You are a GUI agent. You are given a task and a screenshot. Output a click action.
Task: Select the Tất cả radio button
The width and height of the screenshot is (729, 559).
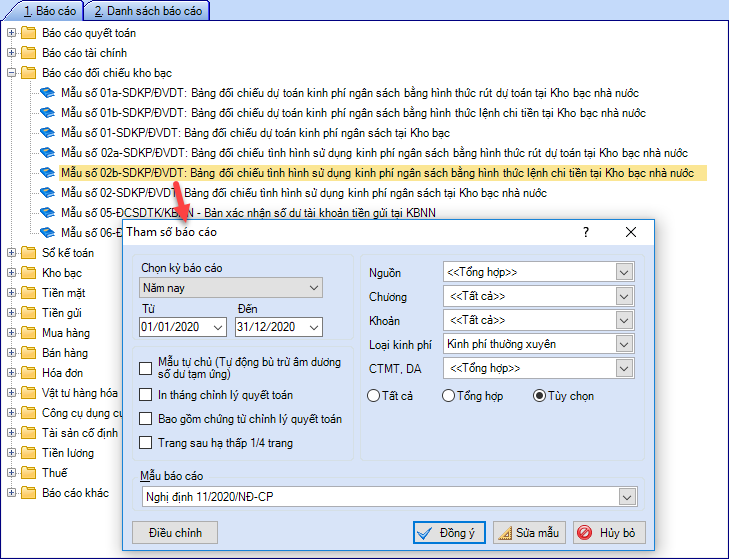tap(373, 396)
